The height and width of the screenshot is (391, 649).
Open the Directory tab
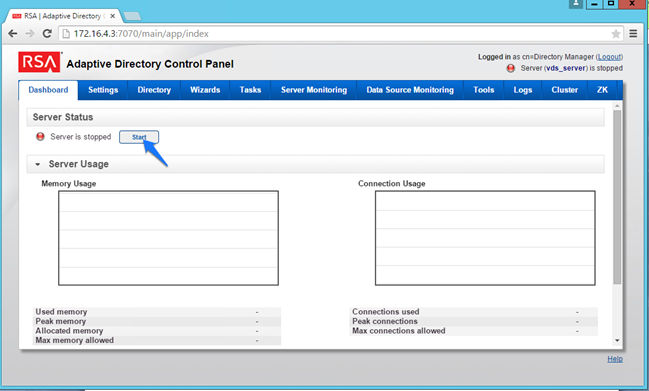(x=154, y=90)
